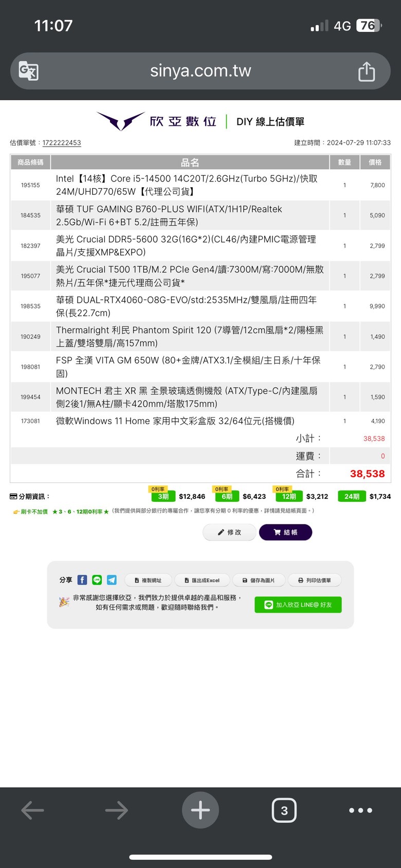Share the quote on Facebook

coord(82,580)
